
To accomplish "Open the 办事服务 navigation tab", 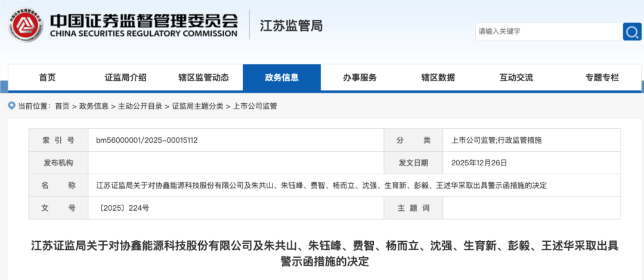I will point(360,77).
